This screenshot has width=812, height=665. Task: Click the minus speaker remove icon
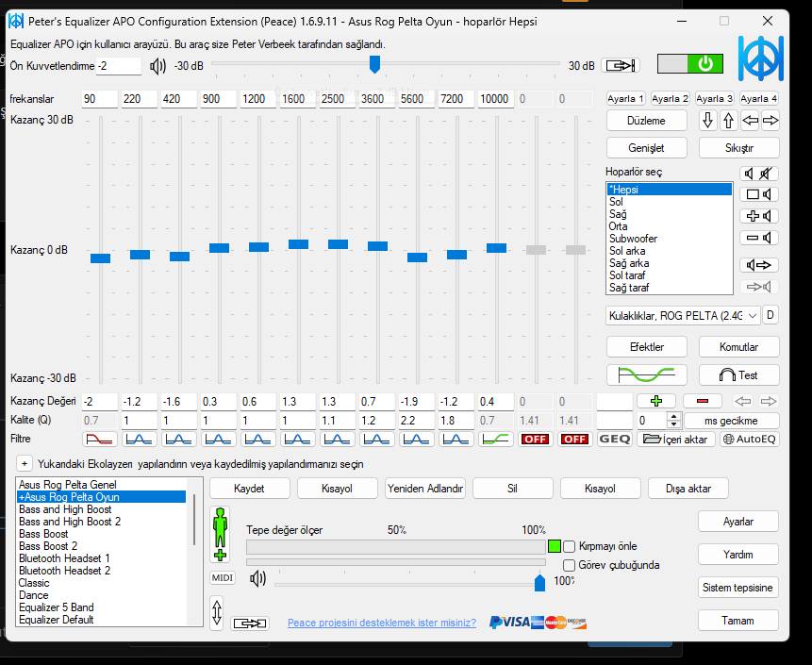tap(758, 239)
